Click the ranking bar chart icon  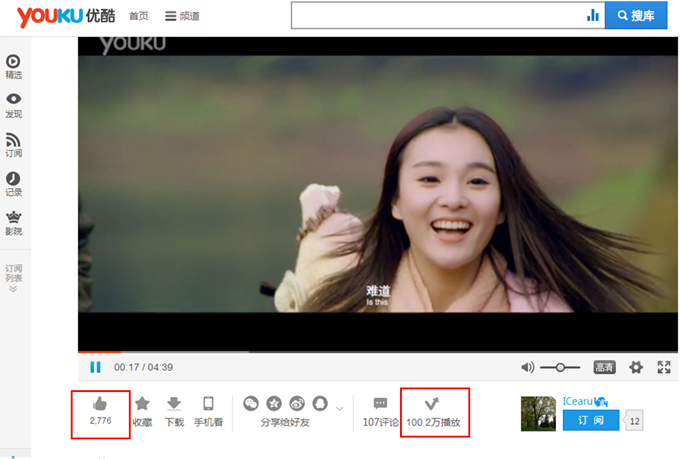pos(593,16)
